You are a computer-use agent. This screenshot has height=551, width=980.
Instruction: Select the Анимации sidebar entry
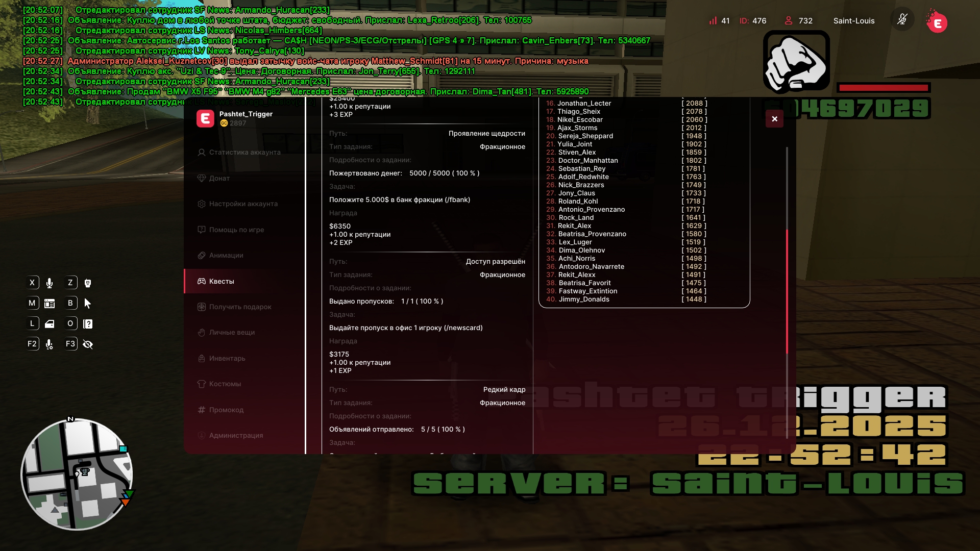pyautogui.click(x=226, y=255)
